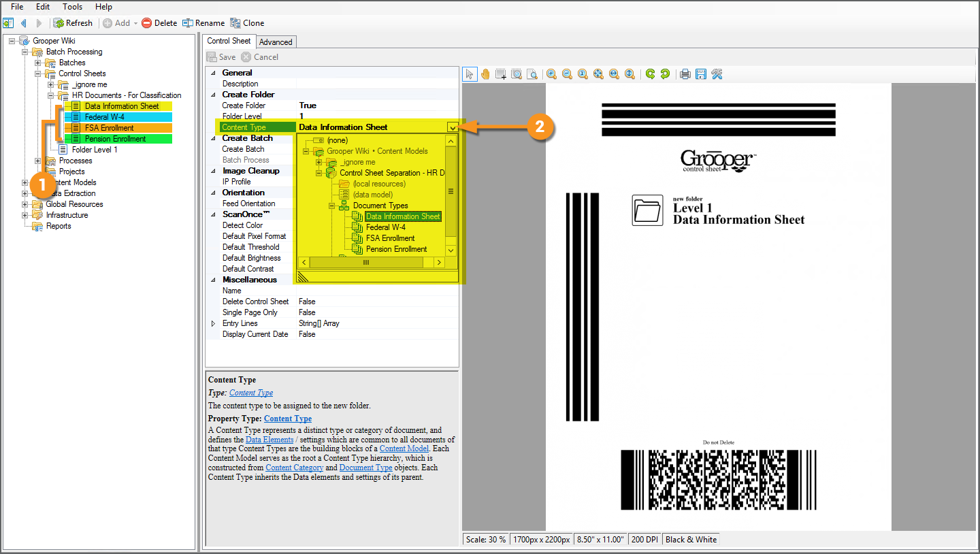Select the hand pan tool

[485, 74]
